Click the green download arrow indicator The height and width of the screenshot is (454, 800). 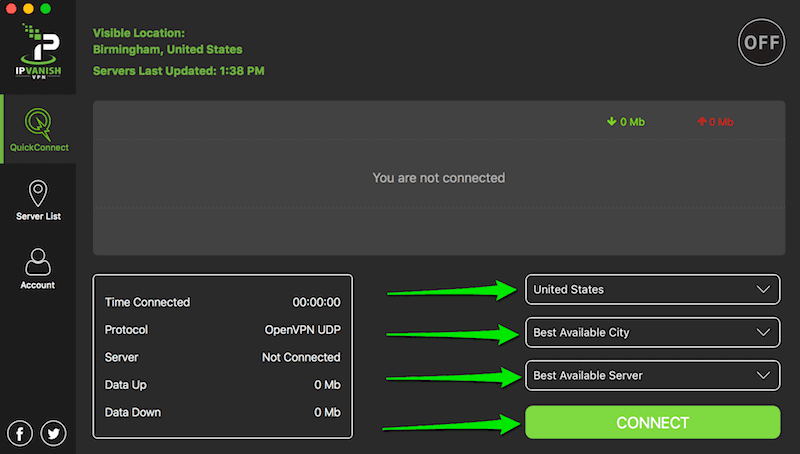click(611, 122)
